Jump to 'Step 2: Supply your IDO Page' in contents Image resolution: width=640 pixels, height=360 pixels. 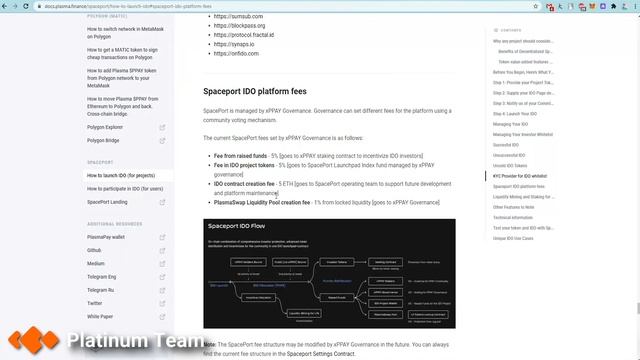pyautogui.click(x=523, y=93)
